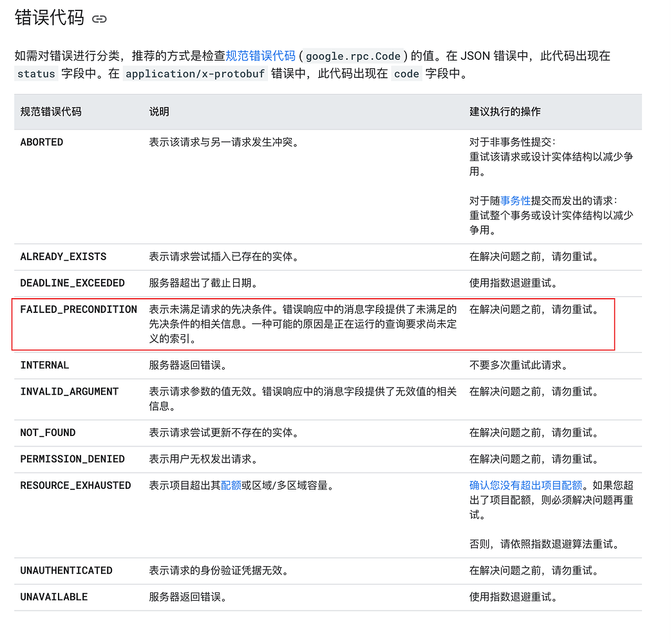This screenshot has width=671, height=644.
Task: Copy anchor link icon beside 错误代码 heading
Action: point(99,19)
